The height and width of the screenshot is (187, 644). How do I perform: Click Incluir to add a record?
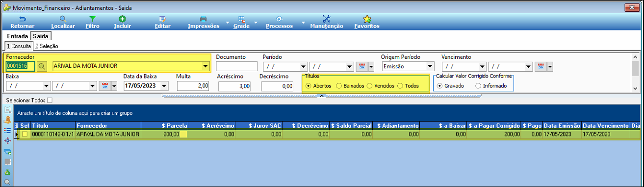click(x=122, y=22)
